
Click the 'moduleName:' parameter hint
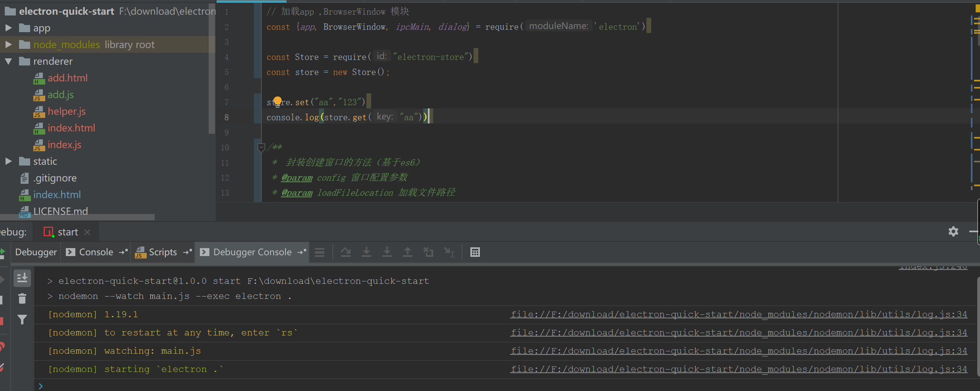558,26
